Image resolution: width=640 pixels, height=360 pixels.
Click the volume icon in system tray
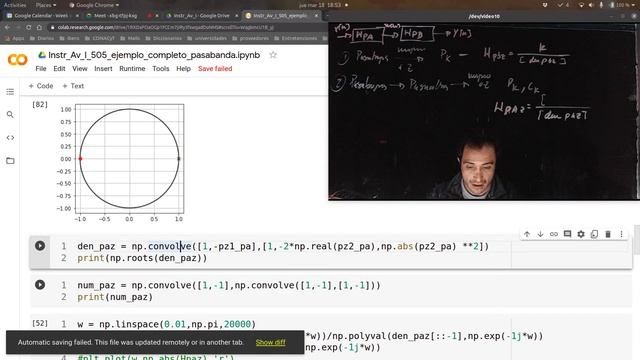[591, 5]
